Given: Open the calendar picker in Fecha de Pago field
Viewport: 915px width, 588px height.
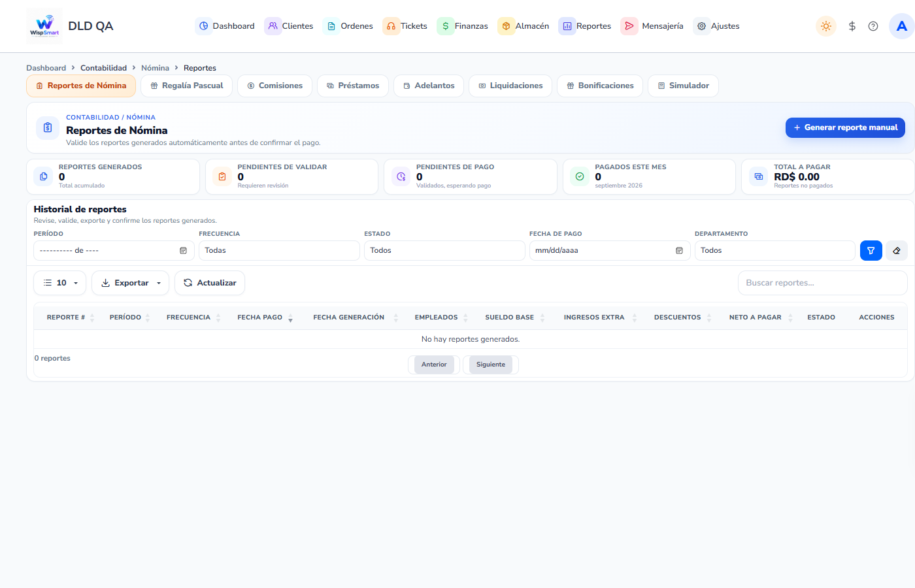Looking at the screenshot, I should click(x=679, y=250).
